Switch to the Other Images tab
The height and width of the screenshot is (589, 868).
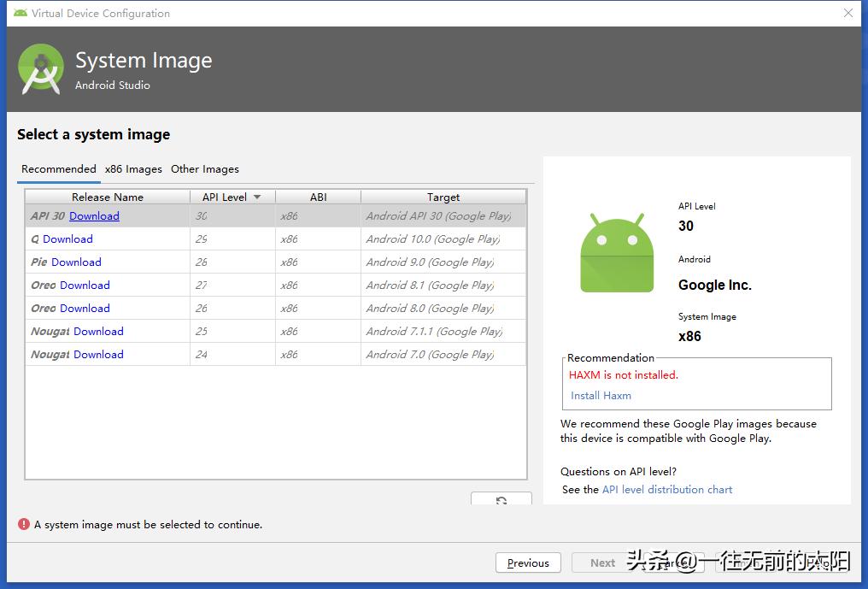[204, 168]
